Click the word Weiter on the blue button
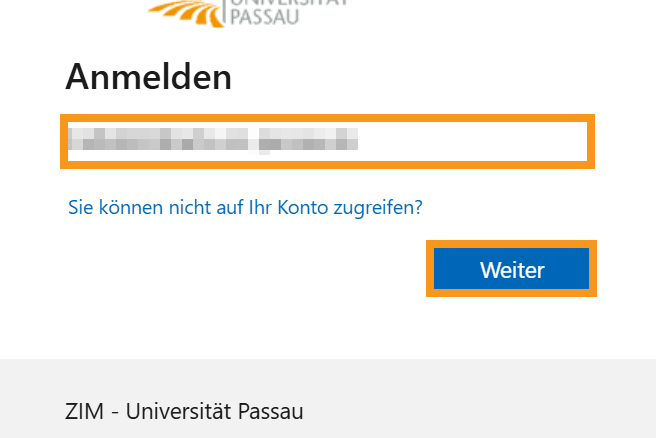The width and height of the screenshot is (656, 438). pyautogui.click(x=512, y=270)
